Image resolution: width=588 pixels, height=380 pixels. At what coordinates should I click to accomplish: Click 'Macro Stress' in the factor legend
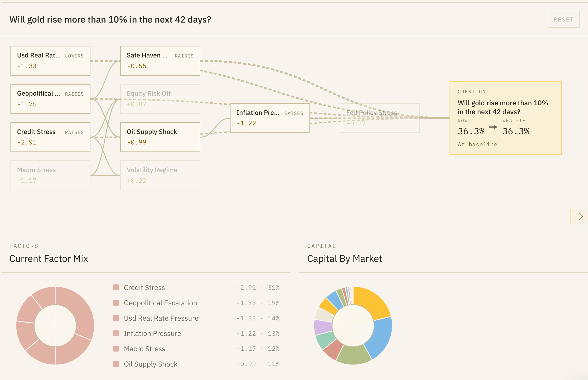pos(145,349)
